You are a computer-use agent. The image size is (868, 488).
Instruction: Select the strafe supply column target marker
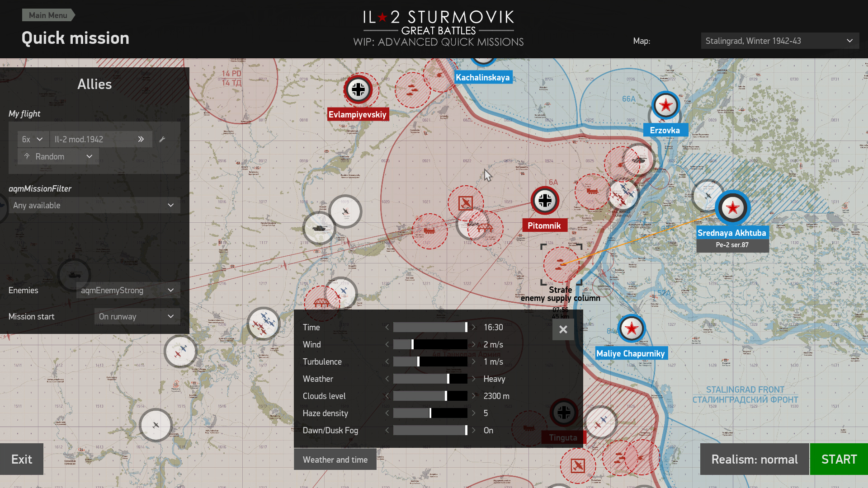(x=561, y=264)
